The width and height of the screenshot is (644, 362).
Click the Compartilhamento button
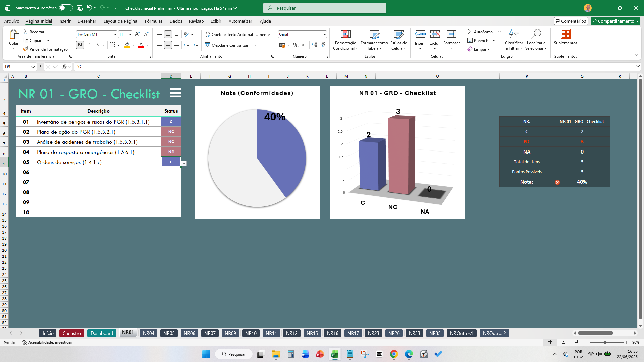[615, 21]
